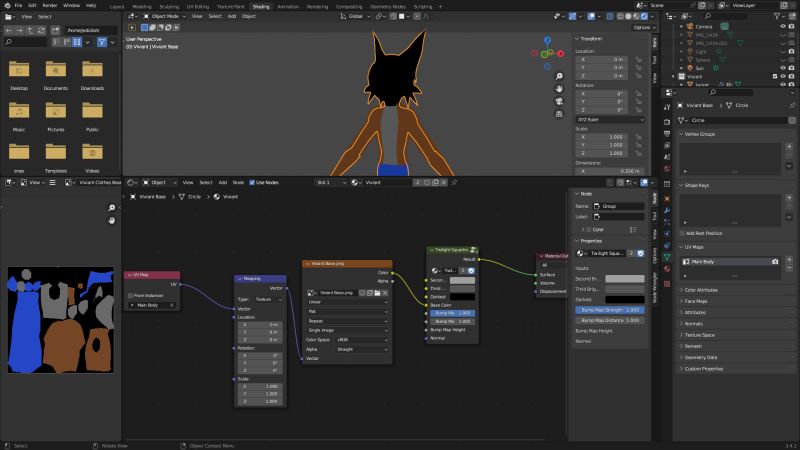This screenshot has width=800, height=450.
Task: Go back in the file browser
Action: (9, 31)
